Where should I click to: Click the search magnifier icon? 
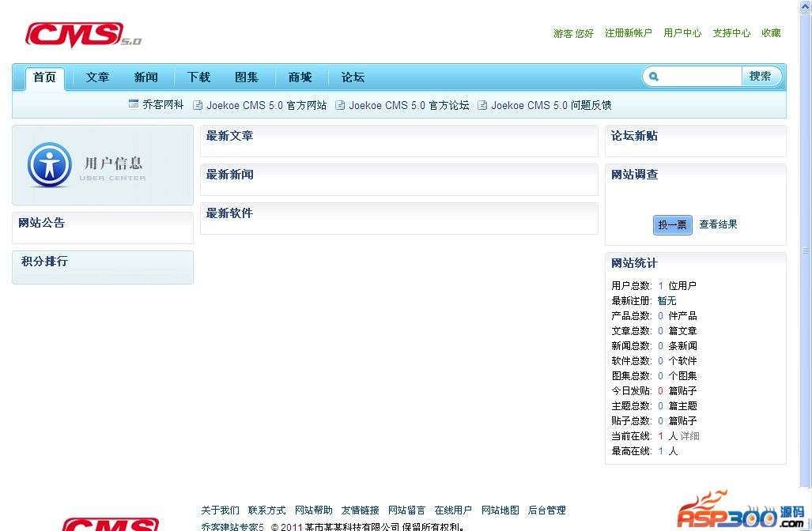[654, 77]
